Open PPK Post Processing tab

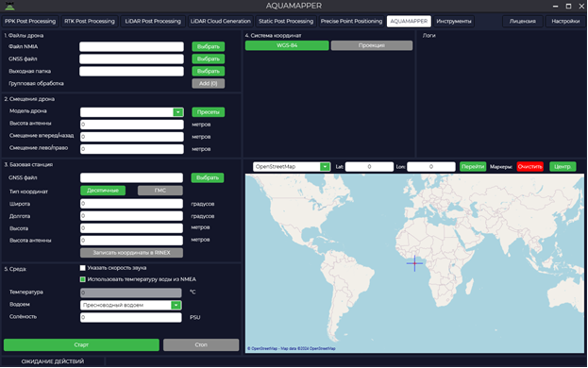pyautogui.click(x=30, y=22)
